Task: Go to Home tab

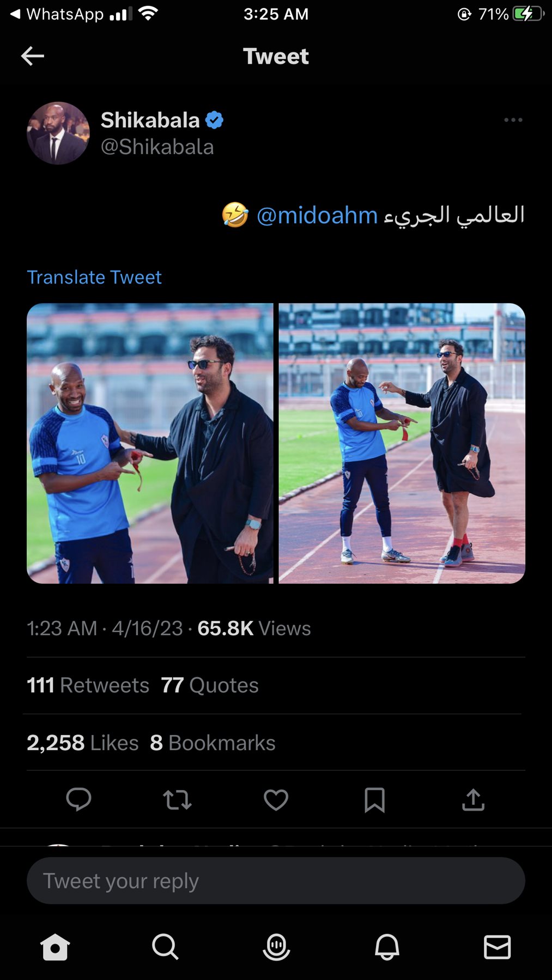Action: tap(55, 947)
